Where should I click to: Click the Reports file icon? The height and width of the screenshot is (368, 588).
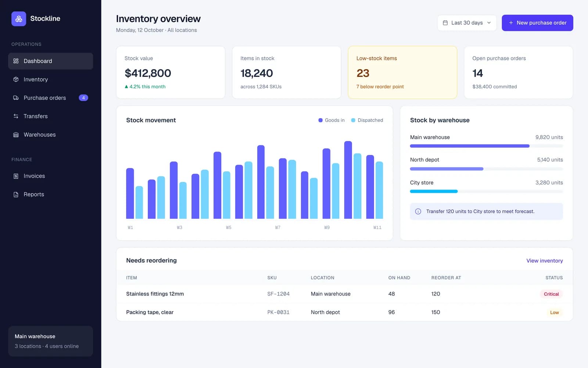tap(16, 195)
